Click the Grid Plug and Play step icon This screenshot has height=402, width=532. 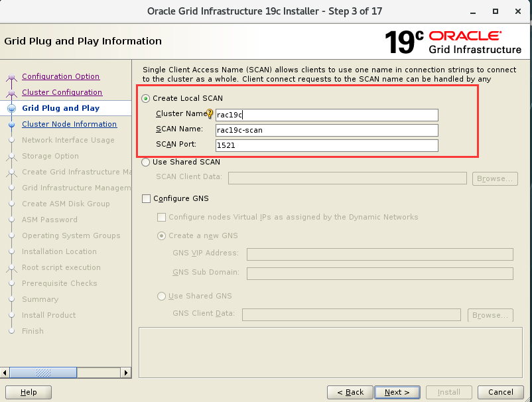coord(11,108)
